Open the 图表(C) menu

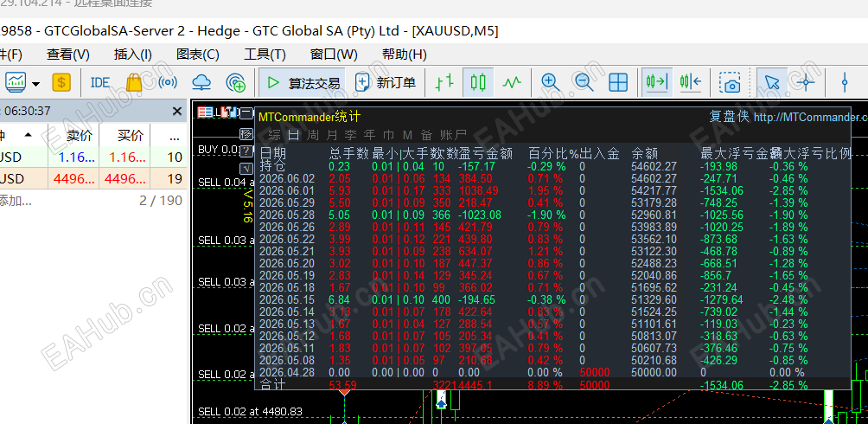198,55
